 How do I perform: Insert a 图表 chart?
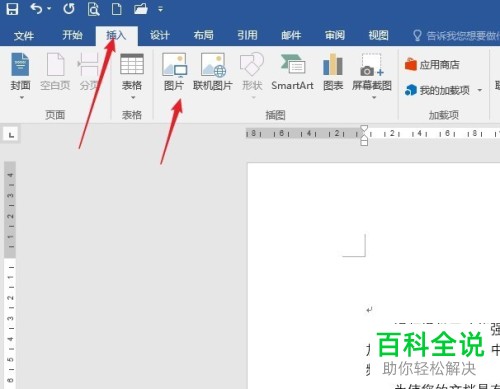click(333, 72)
